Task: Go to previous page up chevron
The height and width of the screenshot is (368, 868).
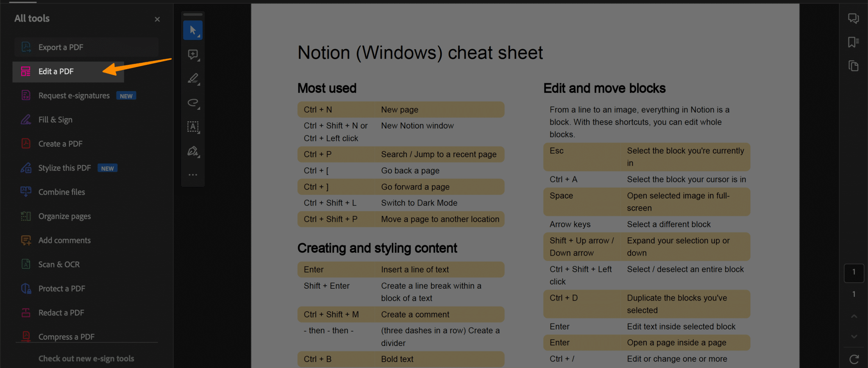Action: click(x=854, y=316)
